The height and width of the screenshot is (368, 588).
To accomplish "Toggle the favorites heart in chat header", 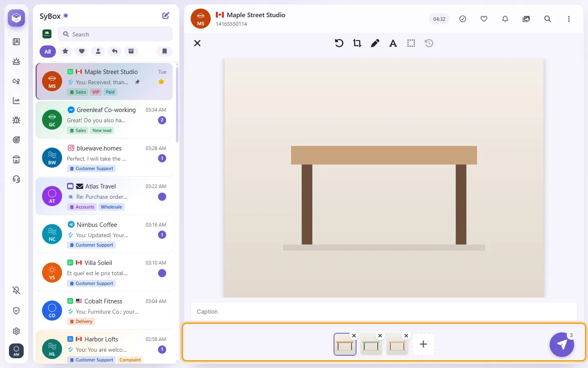I will point(484,19).
